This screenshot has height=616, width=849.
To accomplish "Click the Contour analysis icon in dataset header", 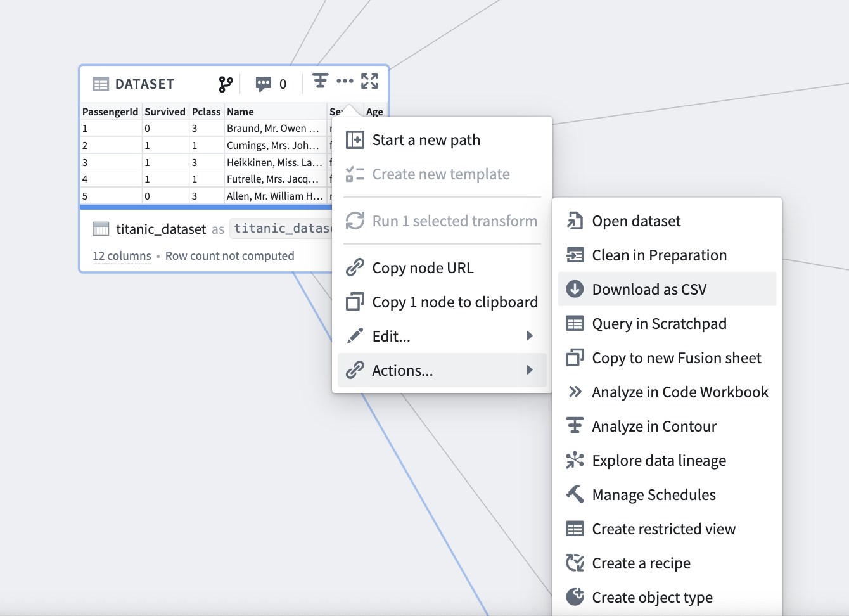I will click(x=321, y=80).
